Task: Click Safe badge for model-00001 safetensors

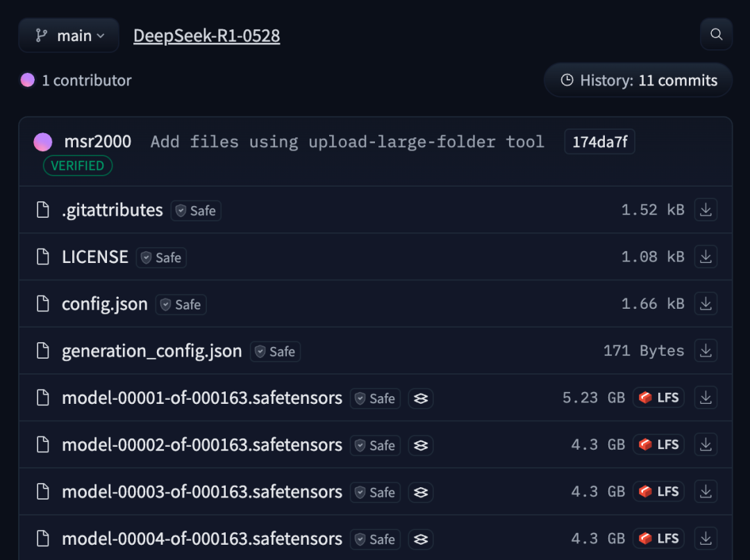Action: 376,398
